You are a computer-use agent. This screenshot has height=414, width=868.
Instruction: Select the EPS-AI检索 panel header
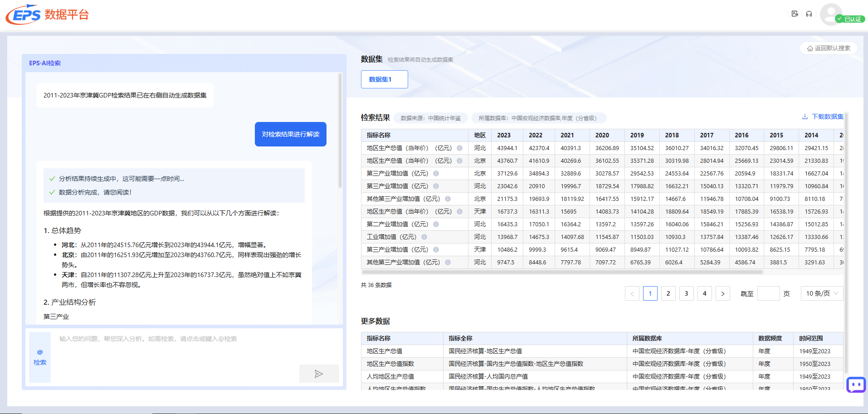(x=45, y=63)
